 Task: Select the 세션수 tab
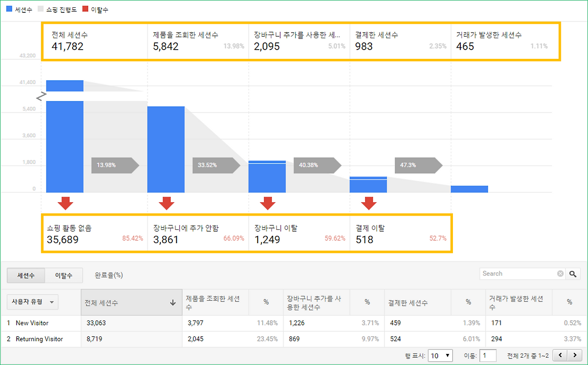pyautogui.click(x=26, y=275)
